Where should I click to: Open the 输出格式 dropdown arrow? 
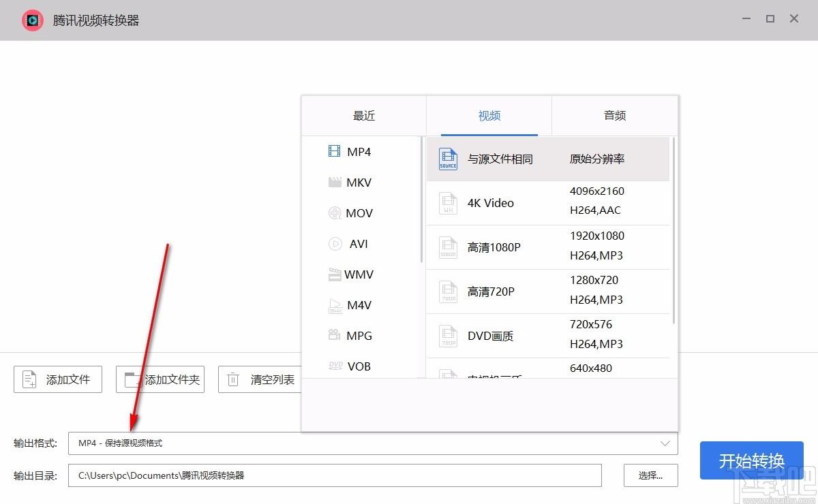(665, 443)
